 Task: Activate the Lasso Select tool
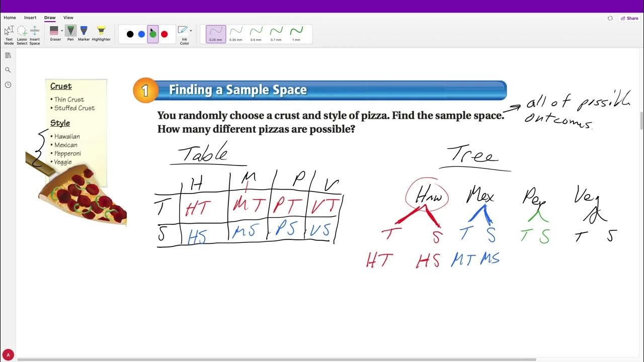pyautogui.click(x=22, y=35)
